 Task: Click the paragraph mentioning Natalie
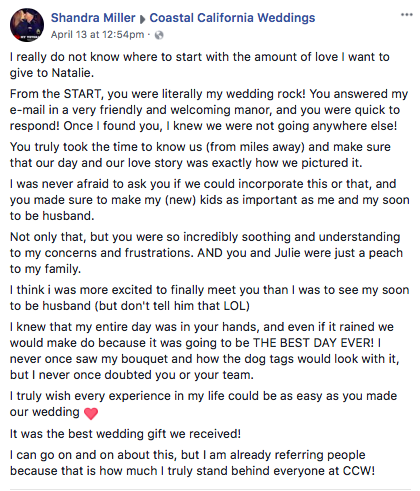(x=199, y=65)
